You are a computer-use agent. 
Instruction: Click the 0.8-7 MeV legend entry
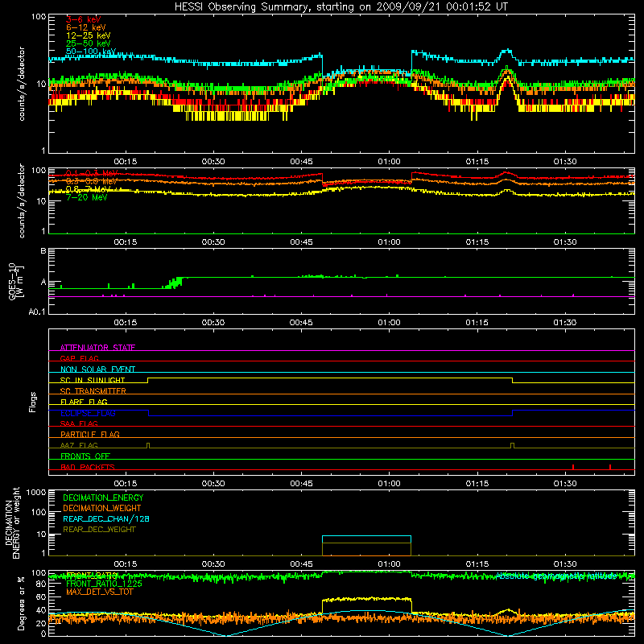point(89,189)
